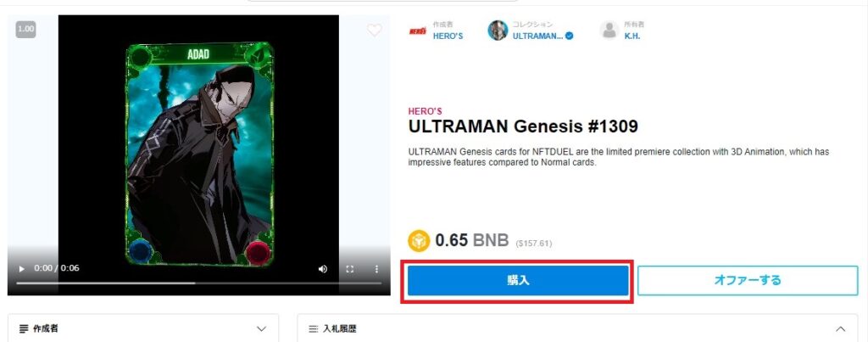868x342 pixels.
Task: Expand the 作成者 section chevron
Action: (x=262, y=328)
